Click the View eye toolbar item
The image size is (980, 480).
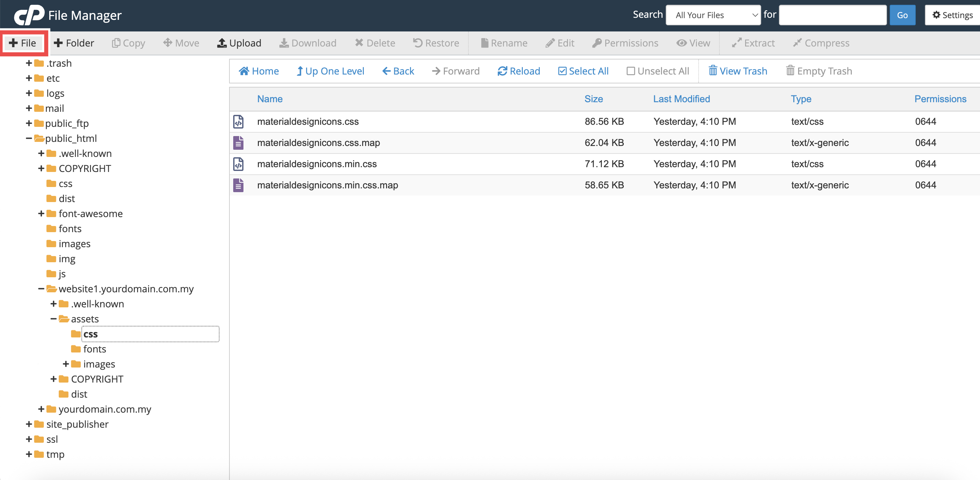point(693,43)
